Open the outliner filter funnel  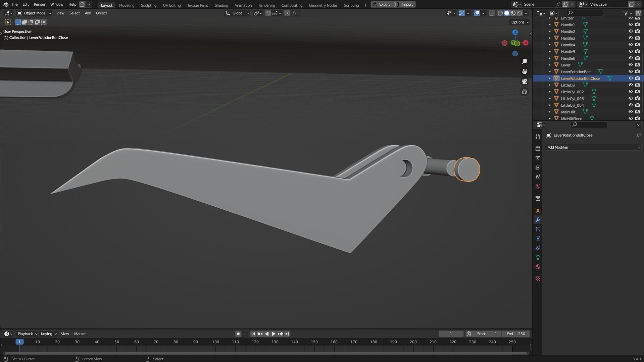[626, 13]
